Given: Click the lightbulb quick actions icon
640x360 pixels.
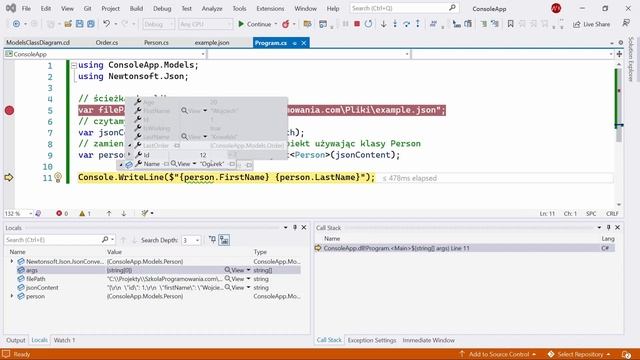Looking at the screenshot, I should pos(58,178).
